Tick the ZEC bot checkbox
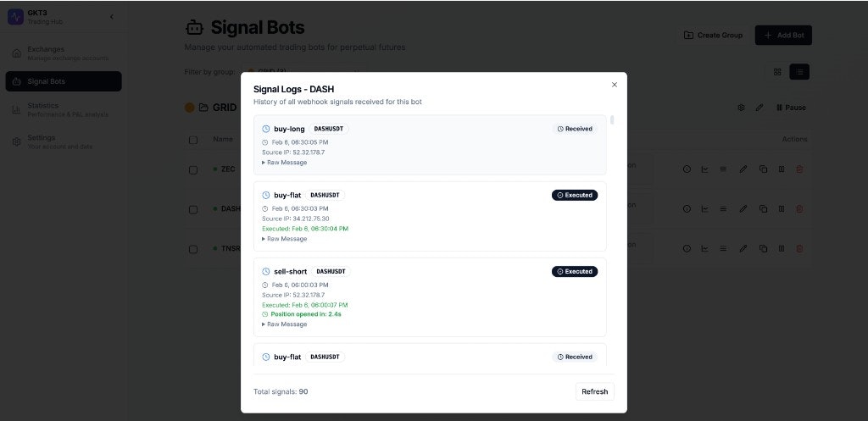 point(193,169)
